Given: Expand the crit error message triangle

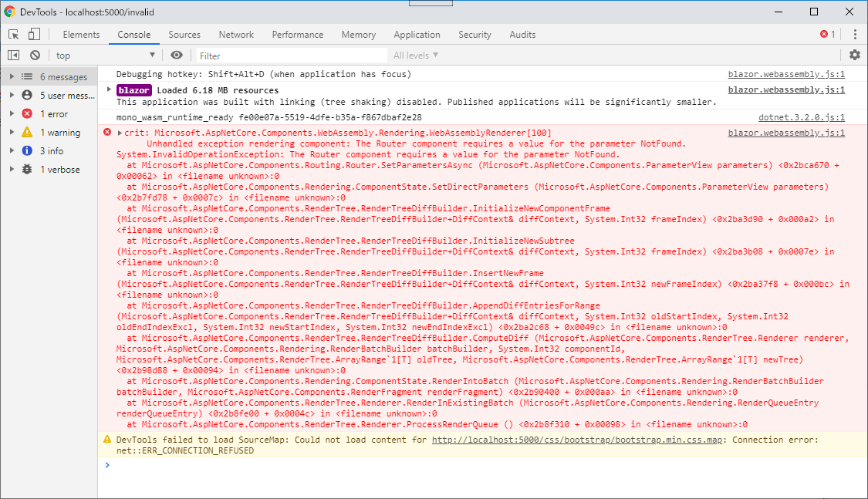Looking at the screenshot, I should click(120, 133).
